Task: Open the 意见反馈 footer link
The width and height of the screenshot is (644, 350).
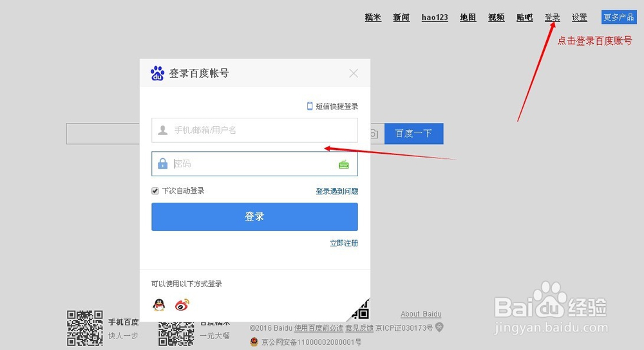Action: point(359,328)
